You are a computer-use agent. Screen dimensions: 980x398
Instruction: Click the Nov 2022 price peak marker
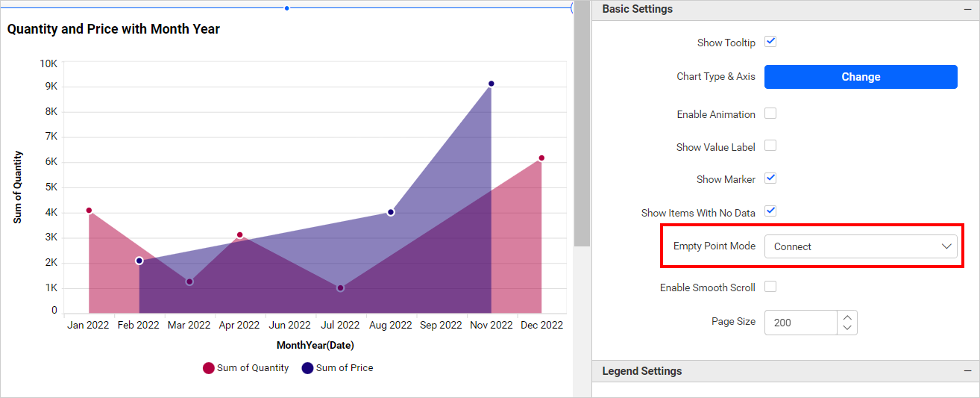491,84
